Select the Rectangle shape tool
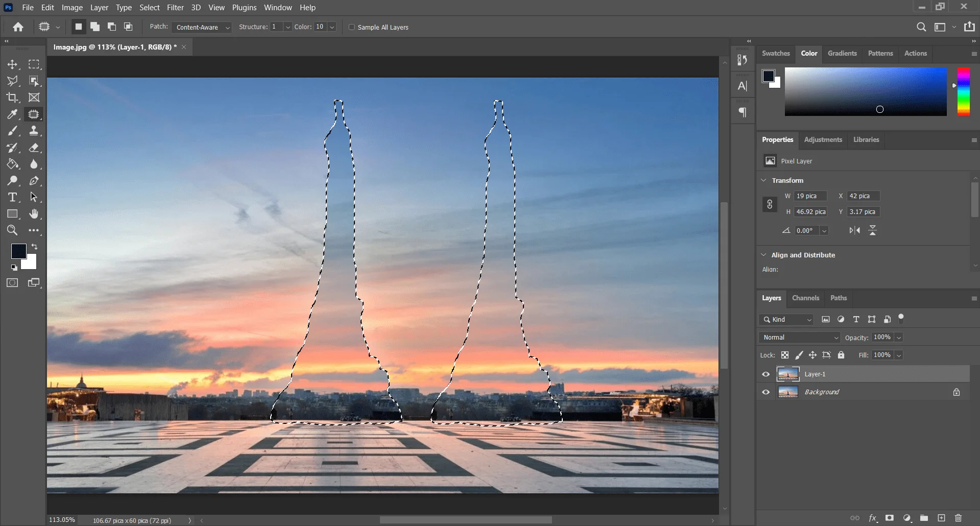Image resolution: width=980 pixels, height=526 pixels. [12, 214]
